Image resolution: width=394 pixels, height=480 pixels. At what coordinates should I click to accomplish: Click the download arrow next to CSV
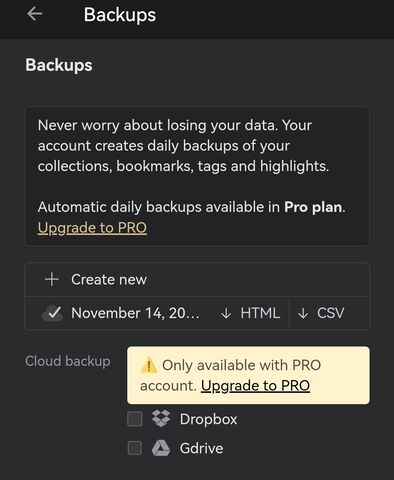pos(303,313)
